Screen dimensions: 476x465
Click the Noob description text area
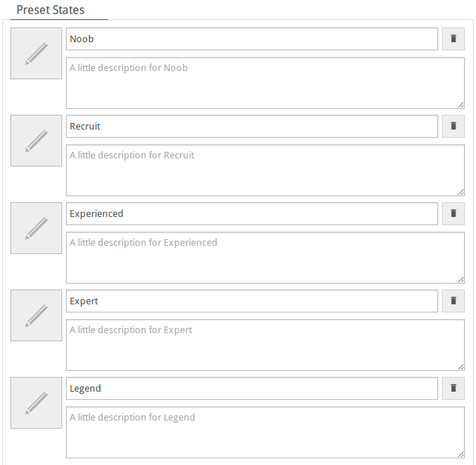(265, 83)
